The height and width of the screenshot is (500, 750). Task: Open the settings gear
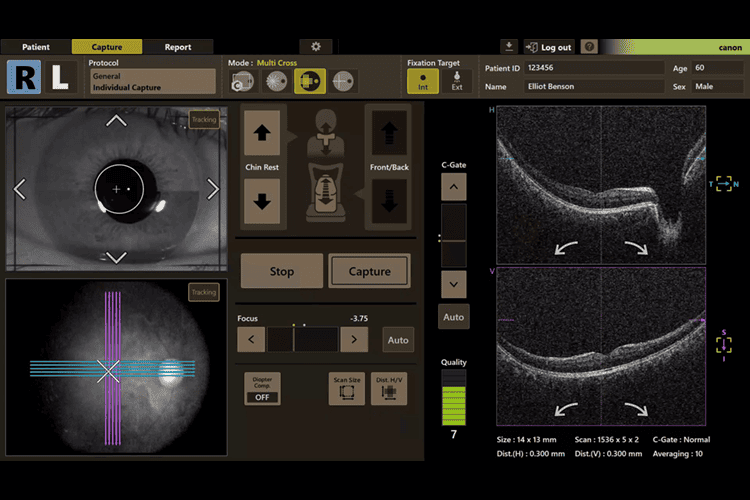click(x=316, y=47)
